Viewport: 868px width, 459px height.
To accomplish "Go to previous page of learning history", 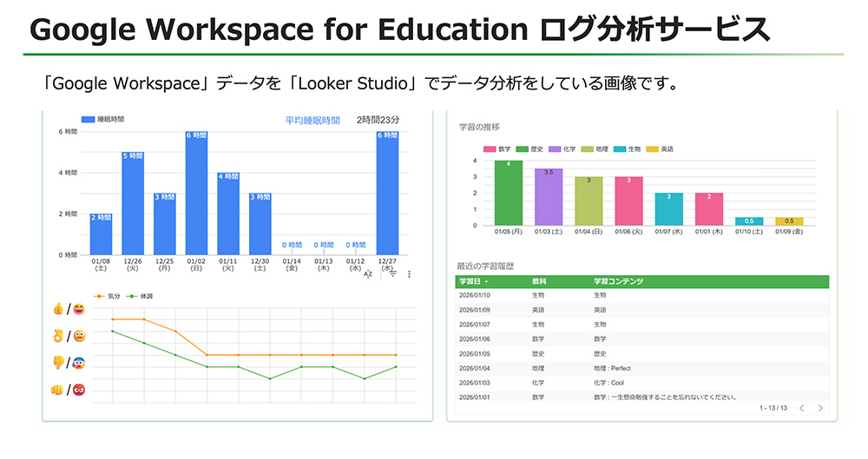I will pos(801,408).
